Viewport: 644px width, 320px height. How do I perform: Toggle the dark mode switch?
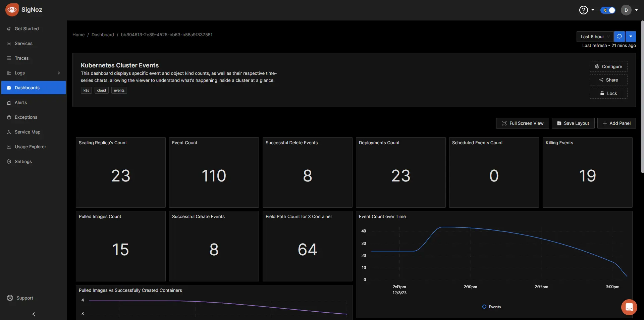coord(608,10)
